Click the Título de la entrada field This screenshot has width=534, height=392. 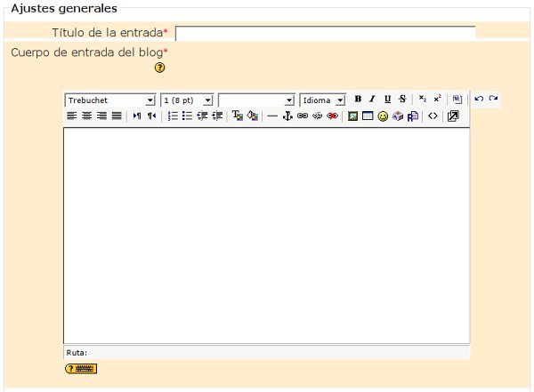coord(325,34)
